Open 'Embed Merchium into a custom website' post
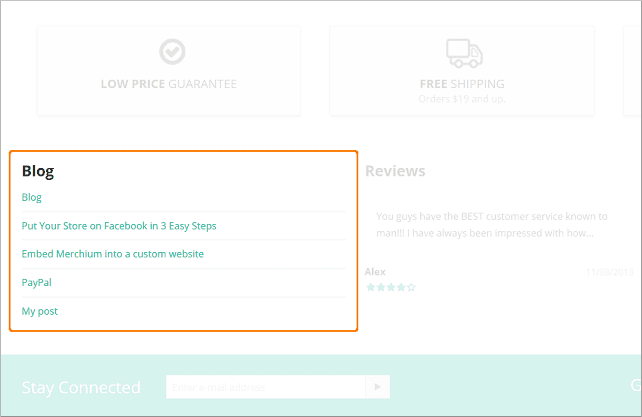This screenshot has height=417, width=642. pos(113,254)
